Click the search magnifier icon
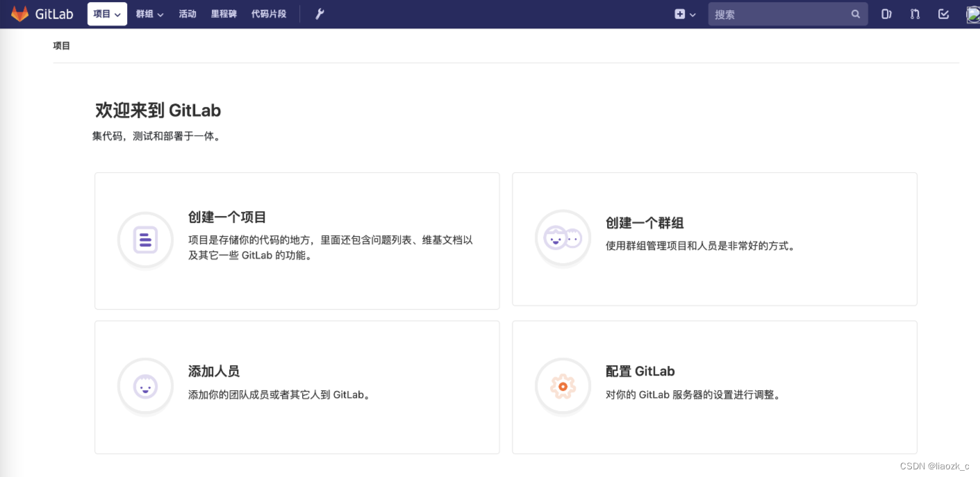The width and height of the screenshot is (980, 477). tap(856, 14)
